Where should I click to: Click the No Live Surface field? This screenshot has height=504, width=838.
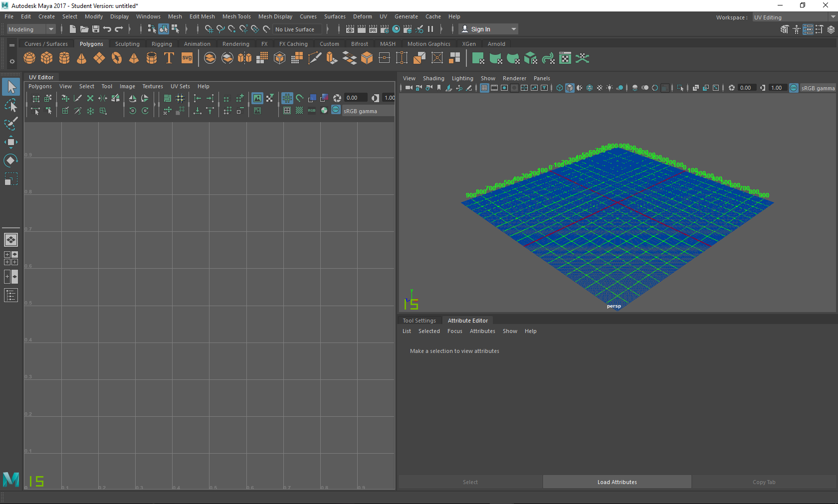297,29
